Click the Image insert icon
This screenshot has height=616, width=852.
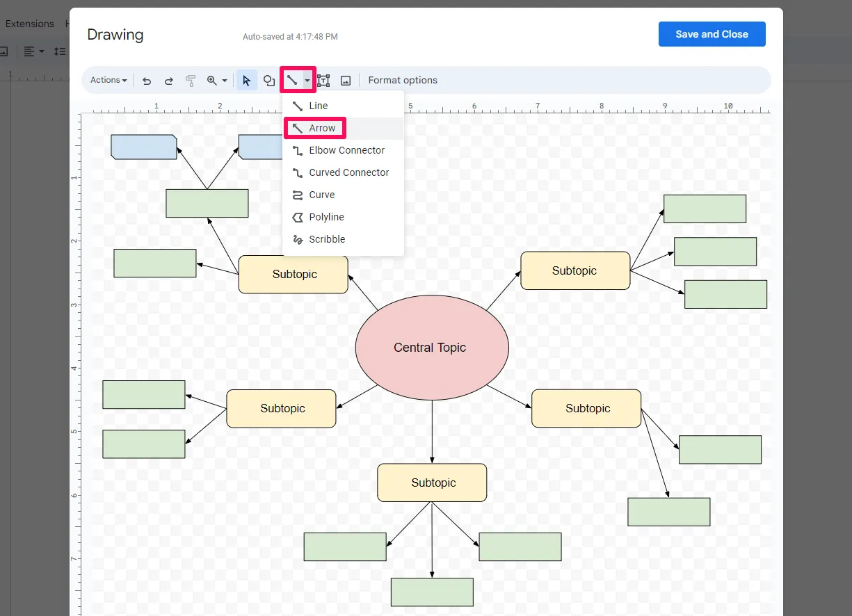[346, 81]
